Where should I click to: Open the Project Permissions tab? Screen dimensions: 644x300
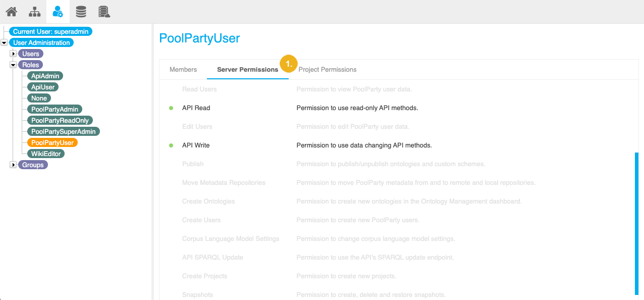pyautogui.click(x=328, y=69)
